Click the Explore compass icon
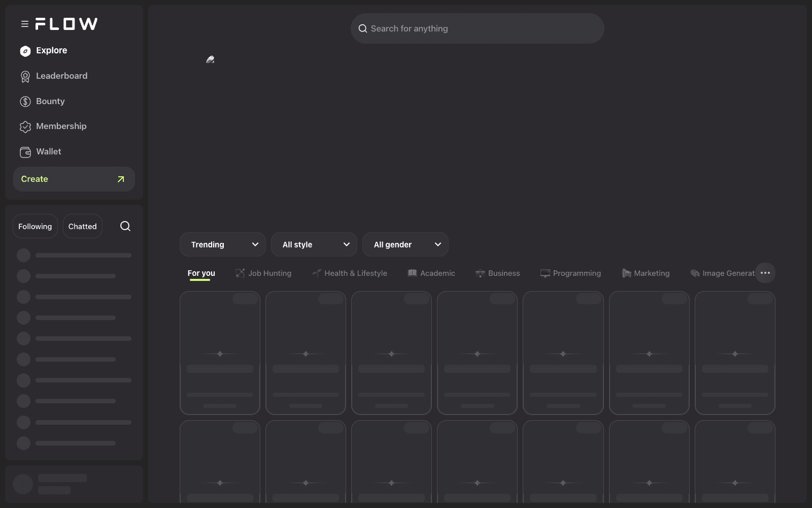Viewport: 812px width, 508px height. coord(25,51)
